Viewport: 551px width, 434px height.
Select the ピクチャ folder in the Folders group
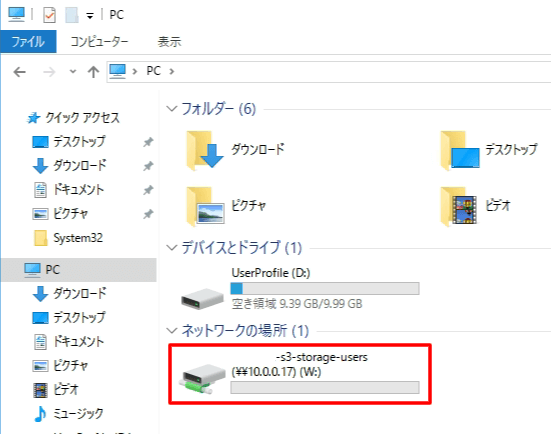(227, 206)
